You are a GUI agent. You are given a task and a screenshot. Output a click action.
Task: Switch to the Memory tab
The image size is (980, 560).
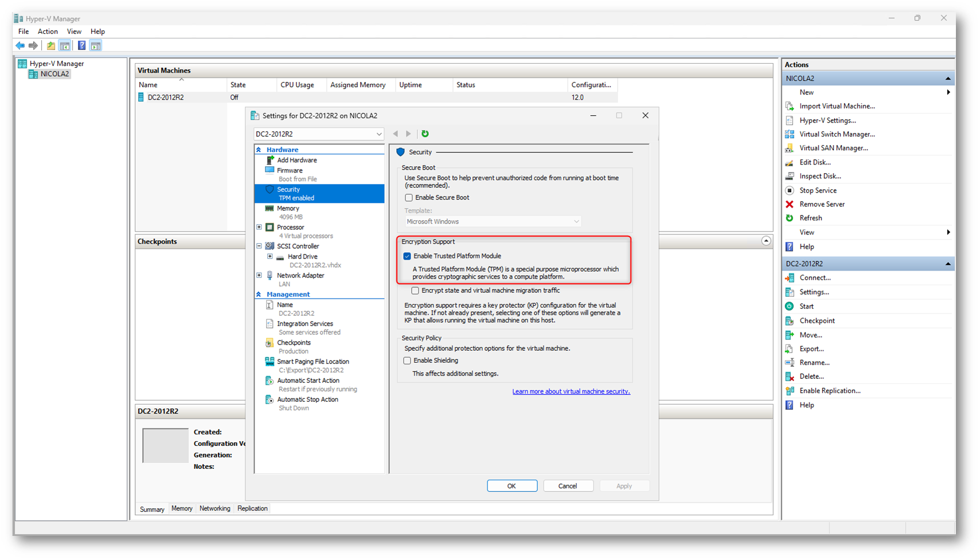click(x=182, y=508)
